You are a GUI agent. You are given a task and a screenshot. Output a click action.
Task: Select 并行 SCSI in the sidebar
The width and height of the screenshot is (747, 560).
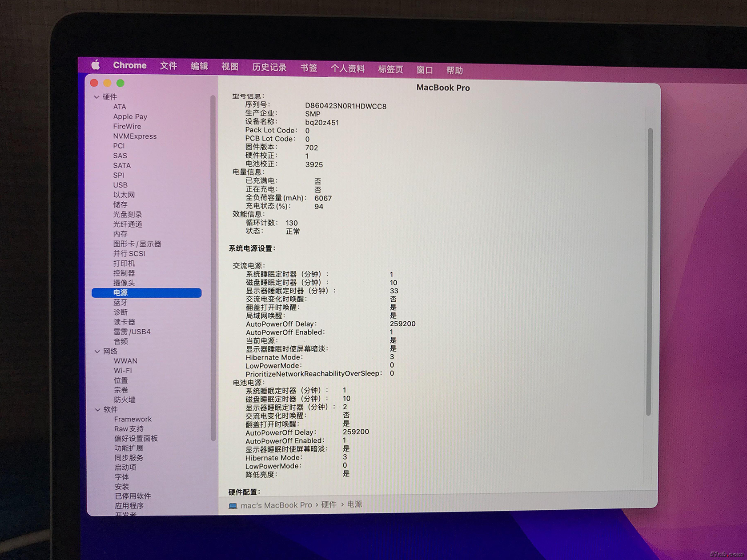tap(129, 253)
